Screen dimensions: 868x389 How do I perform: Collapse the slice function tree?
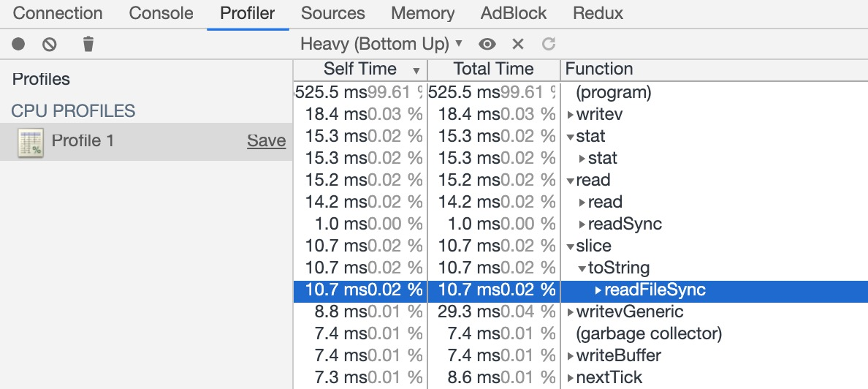click(571, 246)
